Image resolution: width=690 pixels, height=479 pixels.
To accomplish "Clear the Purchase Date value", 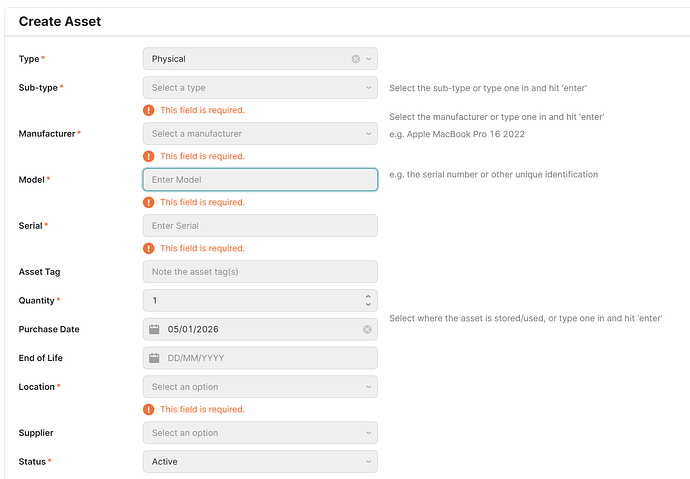I will pos(367,329).
